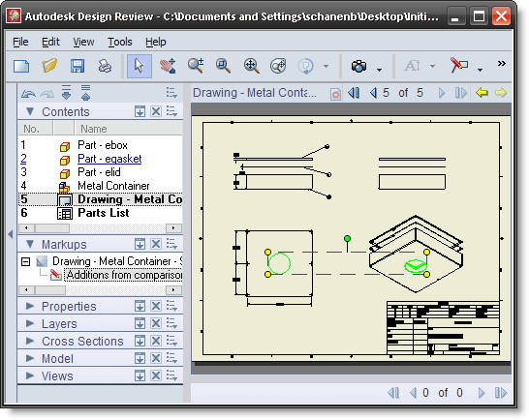Click the disabled view rotate icon
Screen dimensions: 529x420
tap(305, 66)
